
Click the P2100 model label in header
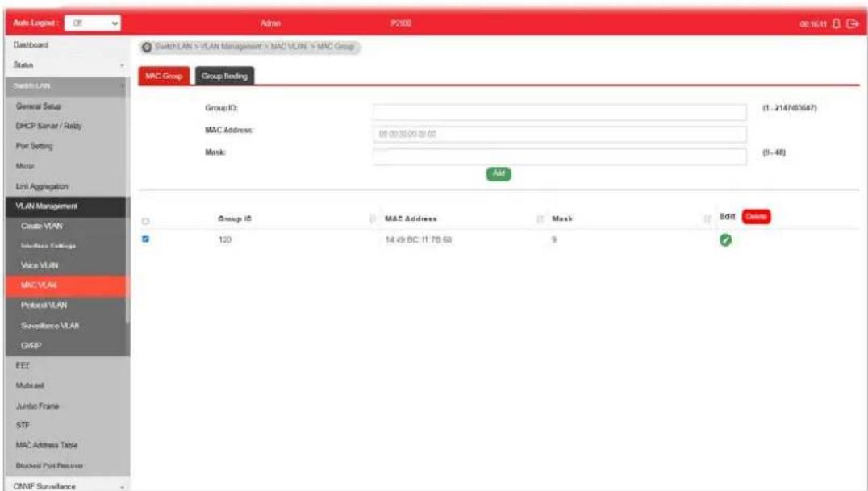[x=401, y=23]
